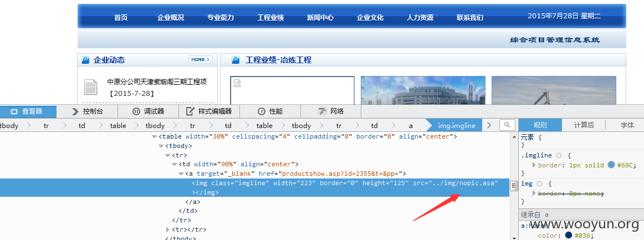Open 工程业绩 in the navigation bar
Viewport: 644px width, 240px height.
pos(270,18)
